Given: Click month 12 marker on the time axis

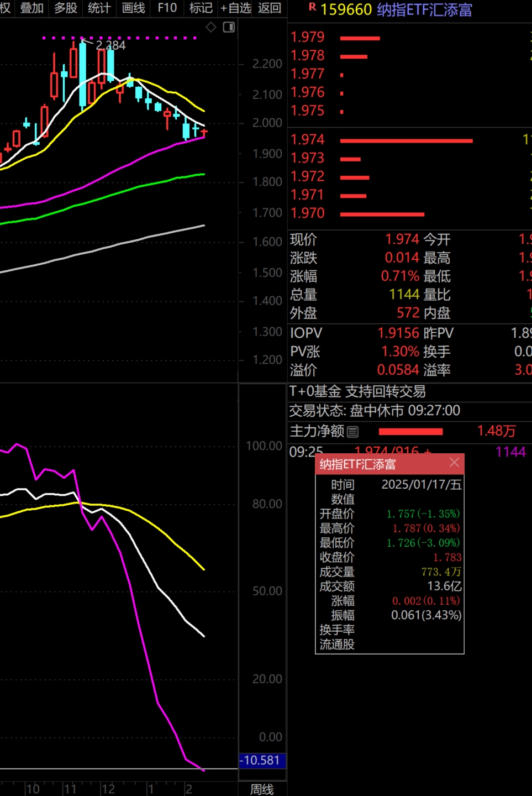Looking at the screenshot, I should [x=108, y=789].
